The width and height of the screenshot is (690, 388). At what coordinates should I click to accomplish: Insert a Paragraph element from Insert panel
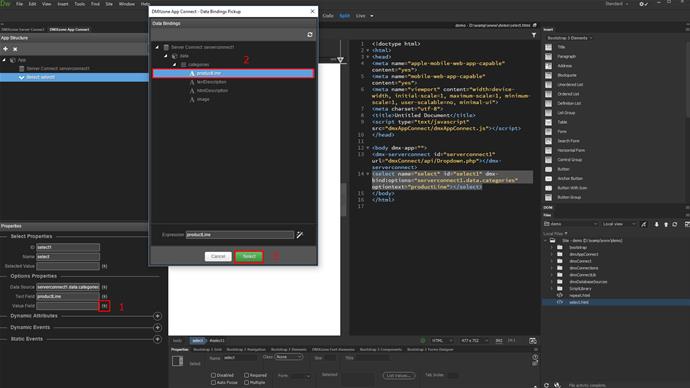click(566, 56)
